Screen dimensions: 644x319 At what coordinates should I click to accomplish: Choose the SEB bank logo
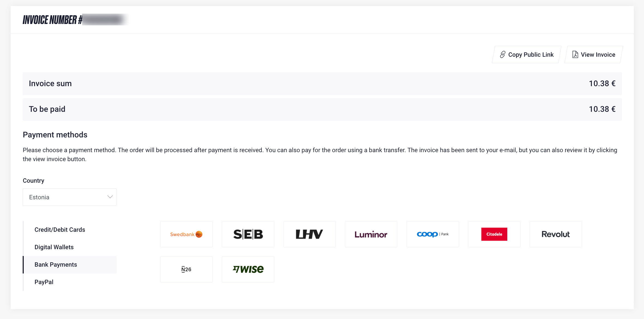(x=248, y=234)
